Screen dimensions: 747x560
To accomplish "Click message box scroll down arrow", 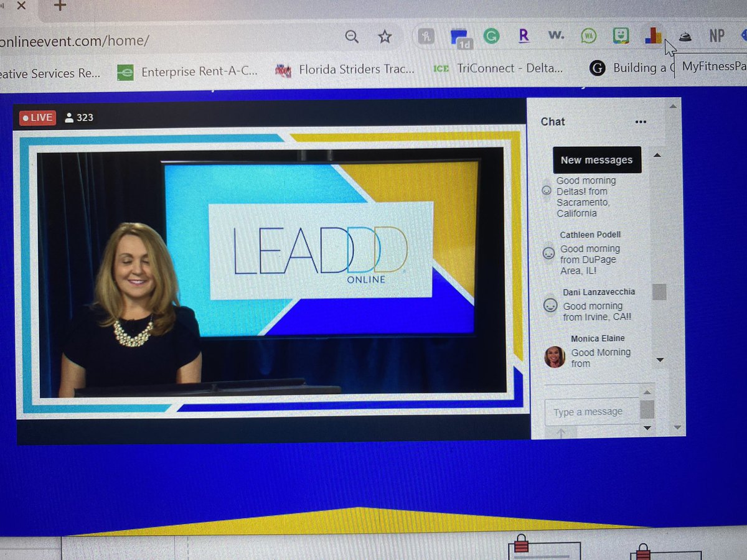I will [647, 427].
